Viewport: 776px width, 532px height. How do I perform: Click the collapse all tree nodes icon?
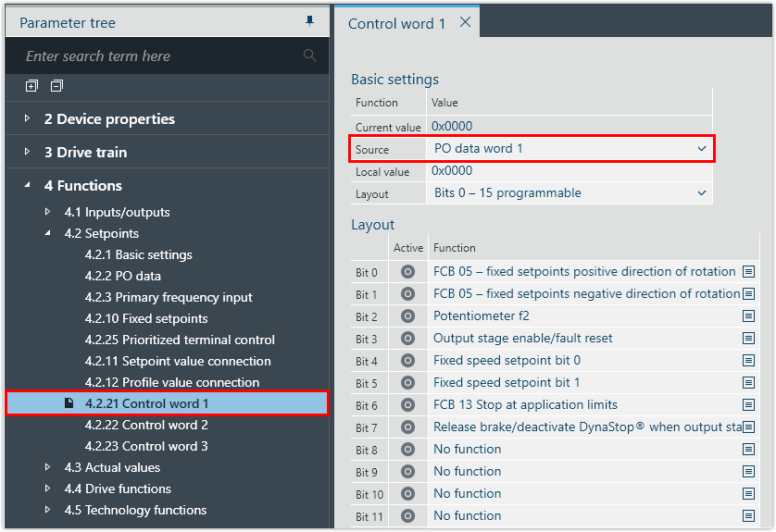[56, 86]
